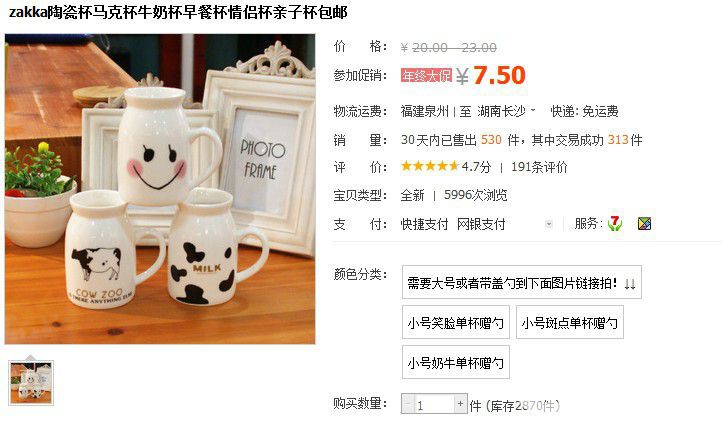722x428 pixels.
Task: Click the 7-day return service icon
Action: pos(615,224)
